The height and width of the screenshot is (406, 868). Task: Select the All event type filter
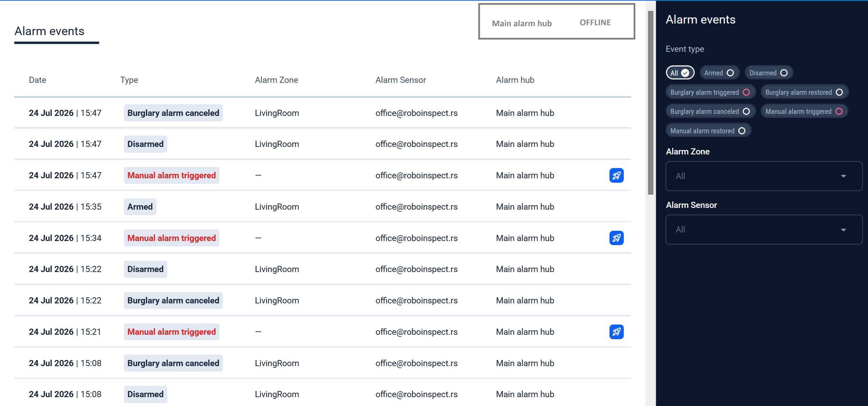point(680,73)
